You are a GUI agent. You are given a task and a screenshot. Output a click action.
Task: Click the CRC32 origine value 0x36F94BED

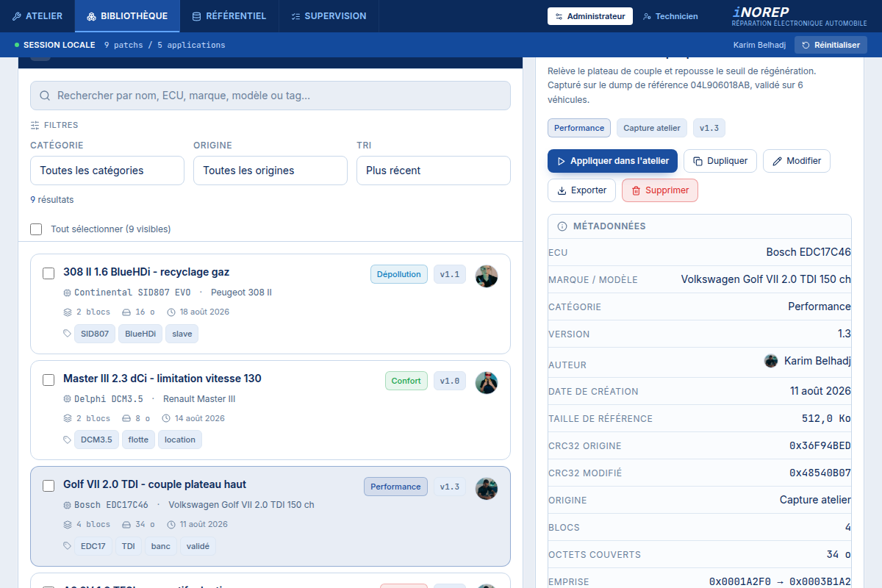[820, 445]
